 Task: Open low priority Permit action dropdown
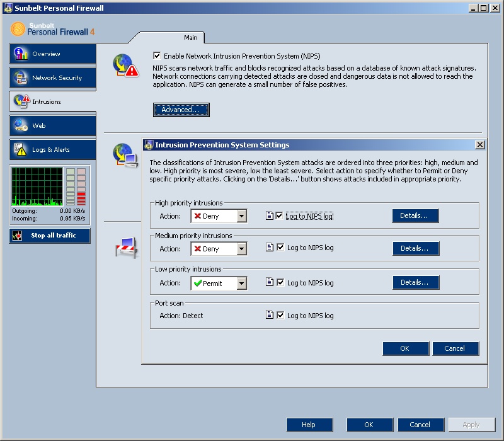[241, 283]
